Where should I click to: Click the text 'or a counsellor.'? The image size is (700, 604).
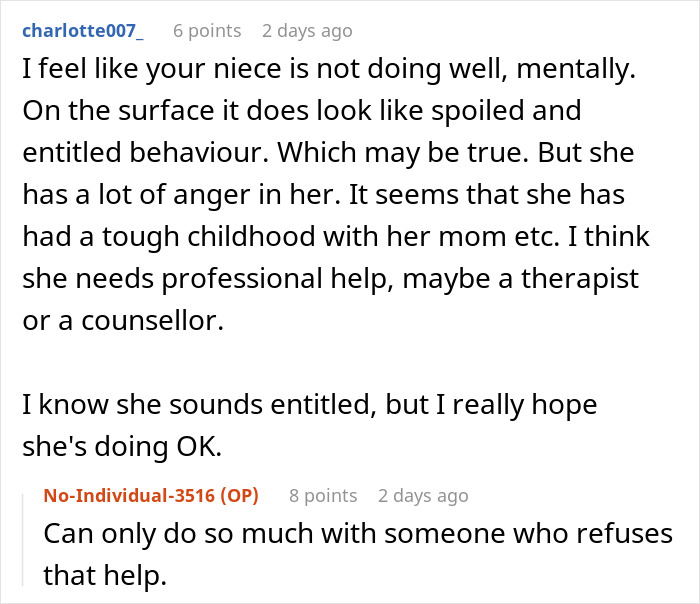123,321
